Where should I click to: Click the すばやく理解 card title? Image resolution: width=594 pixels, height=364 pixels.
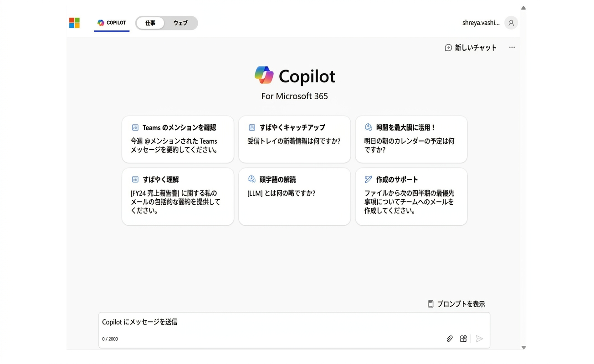(161, 179)
